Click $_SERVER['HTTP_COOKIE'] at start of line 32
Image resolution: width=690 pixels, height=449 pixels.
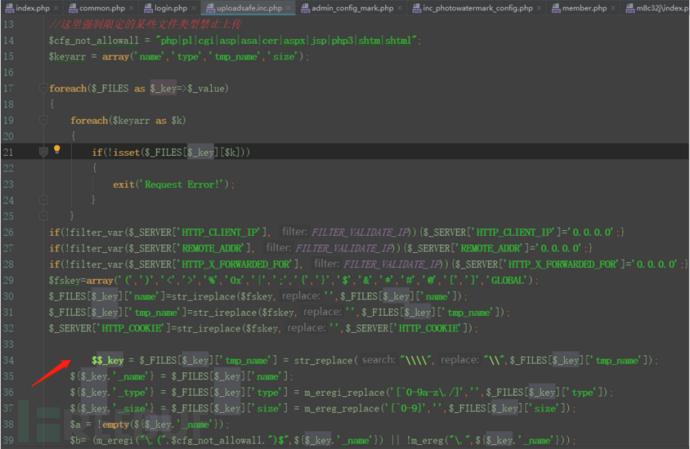(x=109, y=328)
